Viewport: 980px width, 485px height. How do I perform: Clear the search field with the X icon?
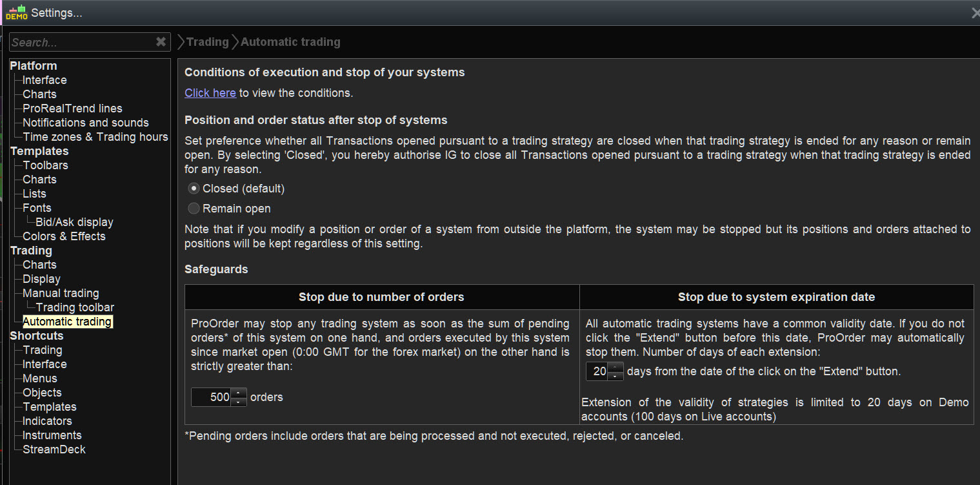coord(161,42)
